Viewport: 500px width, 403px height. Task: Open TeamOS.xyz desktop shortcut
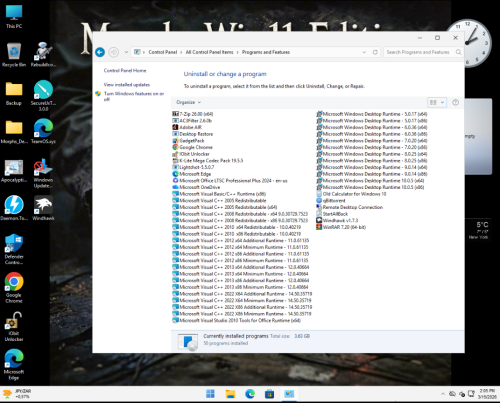43,131
